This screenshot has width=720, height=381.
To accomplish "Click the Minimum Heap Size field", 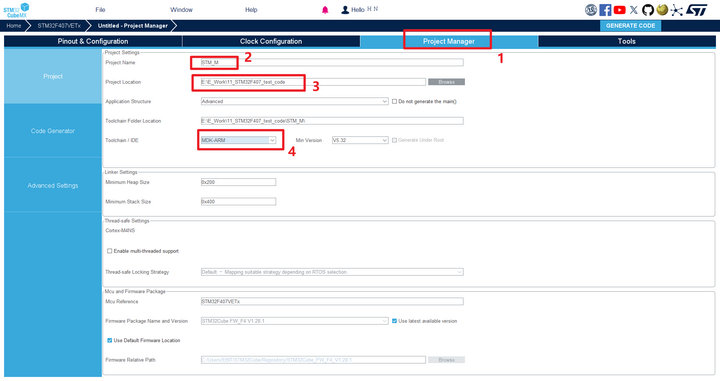I will coord(238,182).
